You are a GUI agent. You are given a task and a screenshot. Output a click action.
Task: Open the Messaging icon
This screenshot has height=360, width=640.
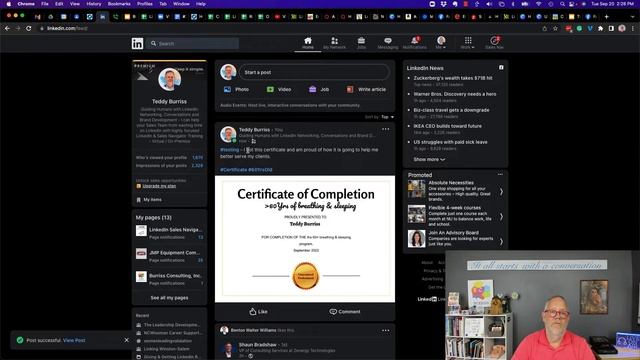pyautogui.click(x=388, y=43)
